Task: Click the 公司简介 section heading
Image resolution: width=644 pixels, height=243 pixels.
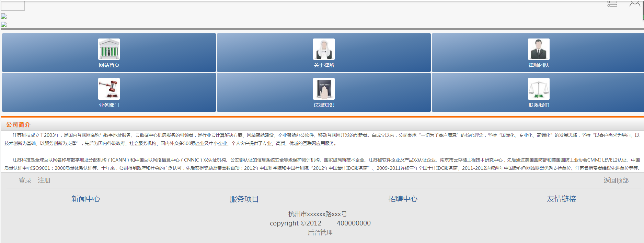Action: [18, 124]
